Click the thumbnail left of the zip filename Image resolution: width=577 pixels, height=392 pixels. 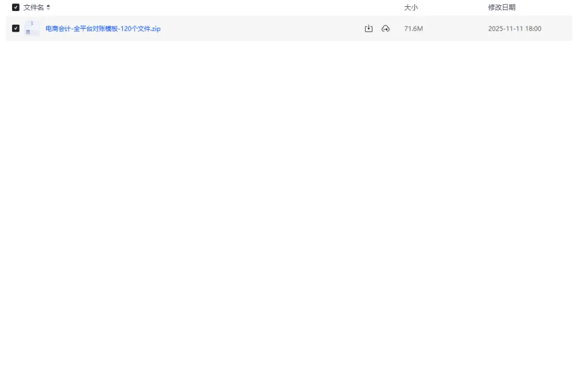(32, 28)
